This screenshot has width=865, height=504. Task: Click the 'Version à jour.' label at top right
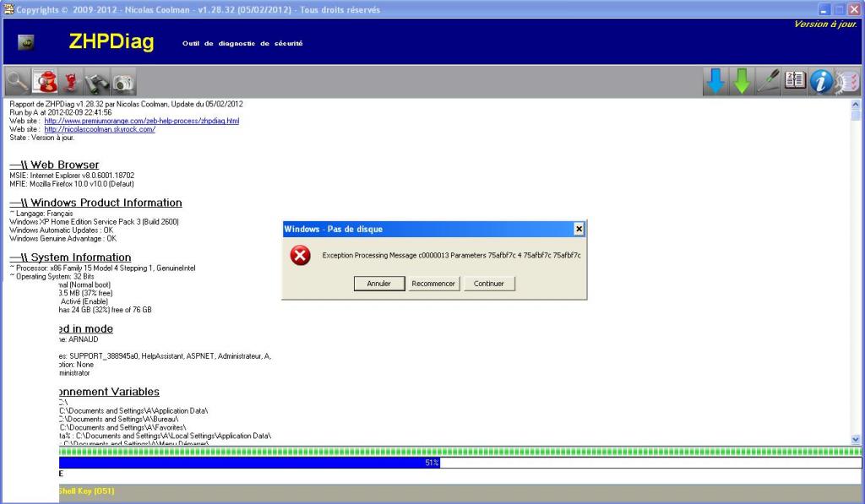(825, 24)
